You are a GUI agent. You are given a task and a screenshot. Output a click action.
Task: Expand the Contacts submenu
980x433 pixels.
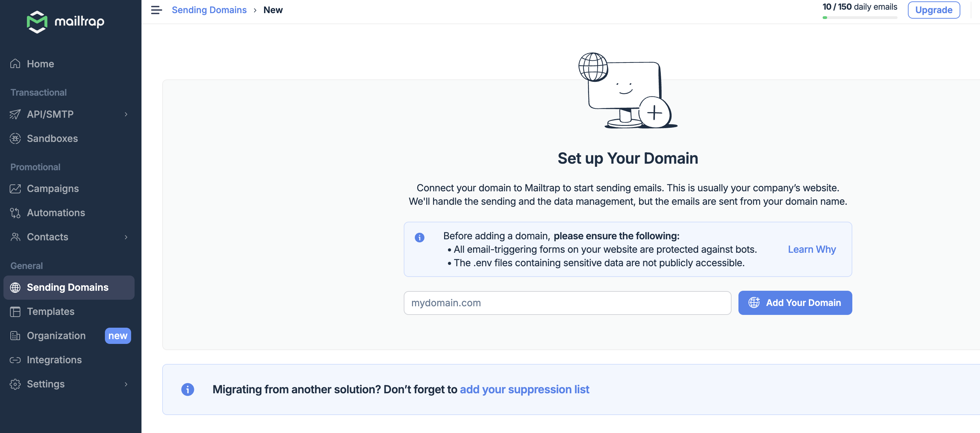click(x=126, y=237)
